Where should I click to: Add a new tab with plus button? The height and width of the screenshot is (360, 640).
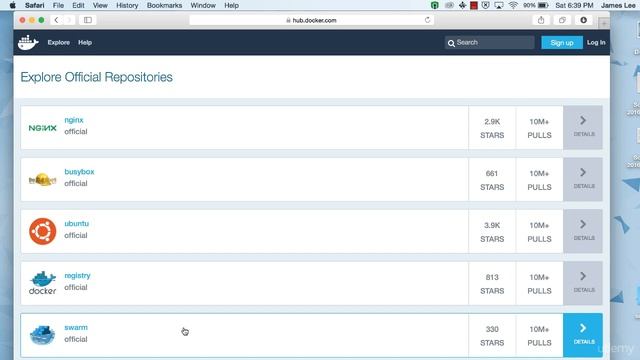604,24
